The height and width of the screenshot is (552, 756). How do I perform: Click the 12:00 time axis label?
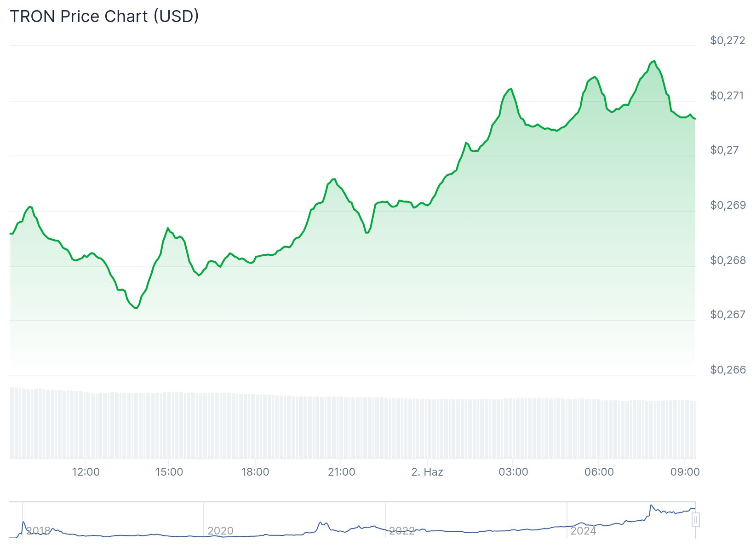tap(86, 472)
